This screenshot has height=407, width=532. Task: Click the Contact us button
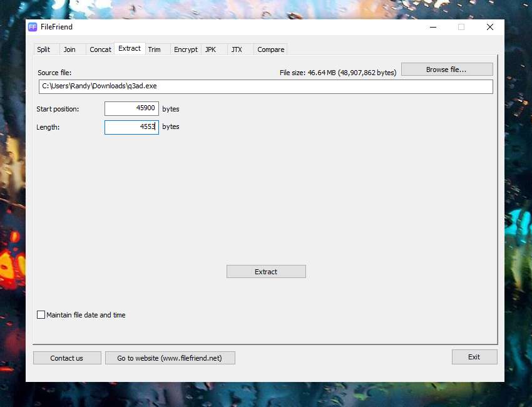point(67,358)
